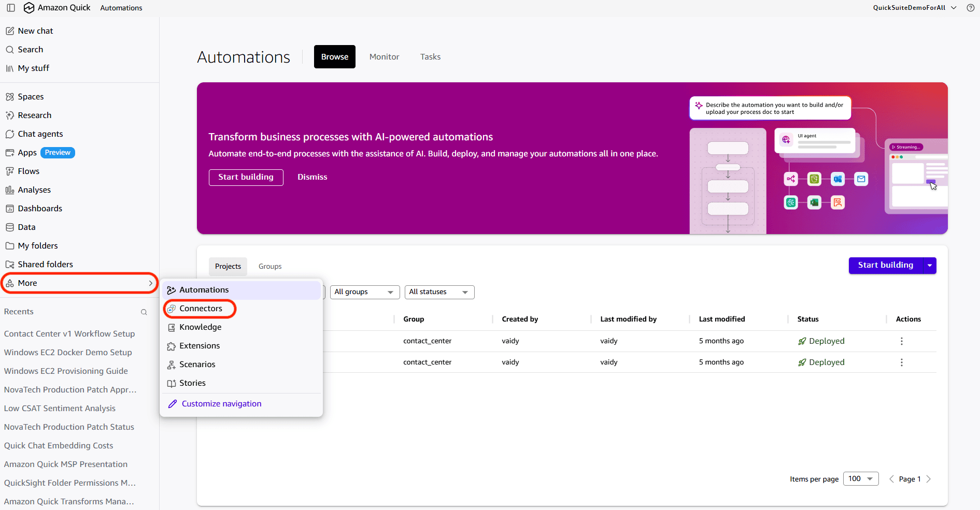Open recent NovaTech Production Patch Status
Image resolution: width=980 pixels, height=510 pixels.
click(69, 427)
